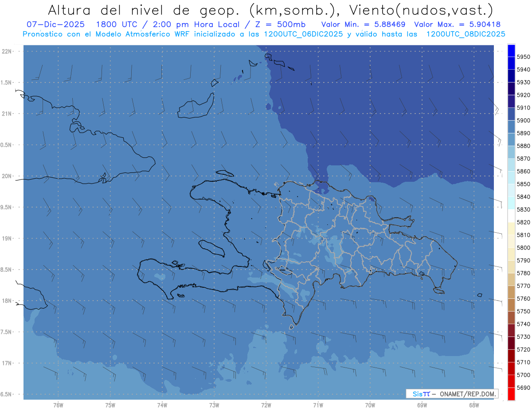Click the '69W' longitude label

click(x=422, y=405)
